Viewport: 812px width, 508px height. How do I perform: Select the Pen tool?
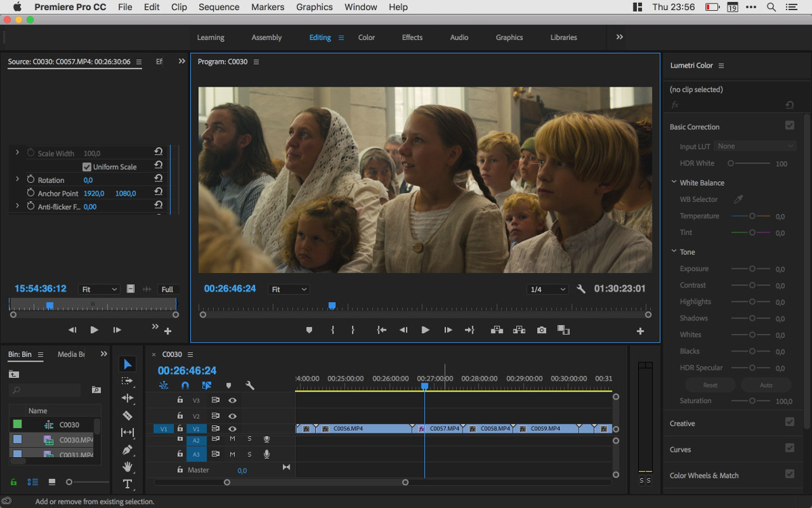click(127, 450)
